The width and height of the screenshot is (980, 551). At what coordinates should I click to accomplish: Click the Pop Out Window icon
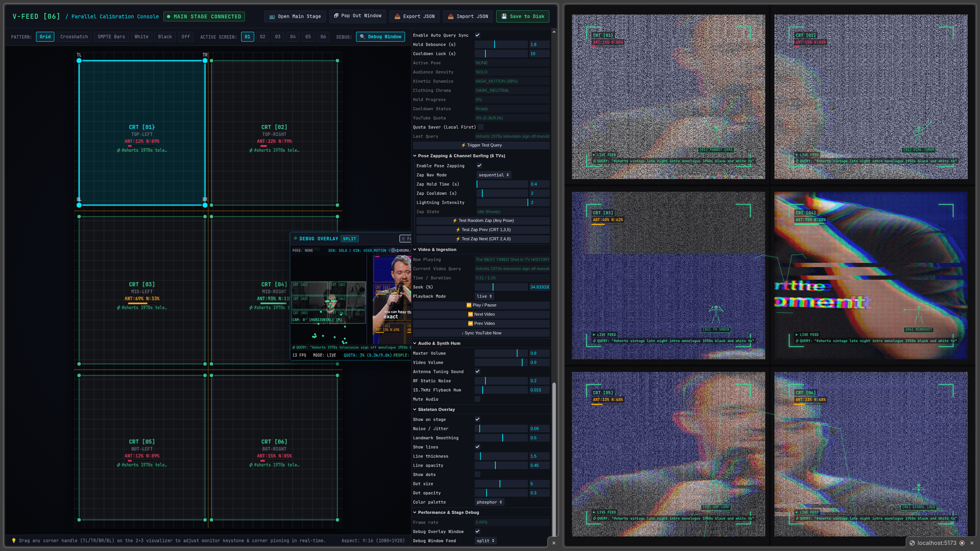pyautogui.click(x=336, y=16)
